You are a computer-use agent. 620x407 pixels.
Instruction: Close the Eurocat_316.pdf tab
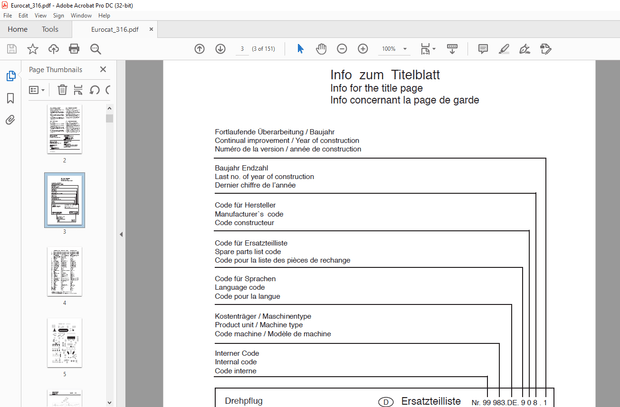(151, 29)
